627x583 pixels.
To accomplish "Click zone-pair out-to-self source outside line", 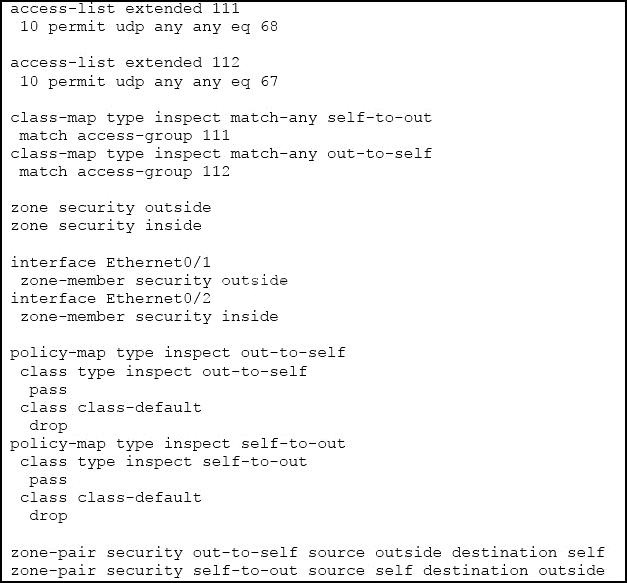I will click(x=308, y=553).
